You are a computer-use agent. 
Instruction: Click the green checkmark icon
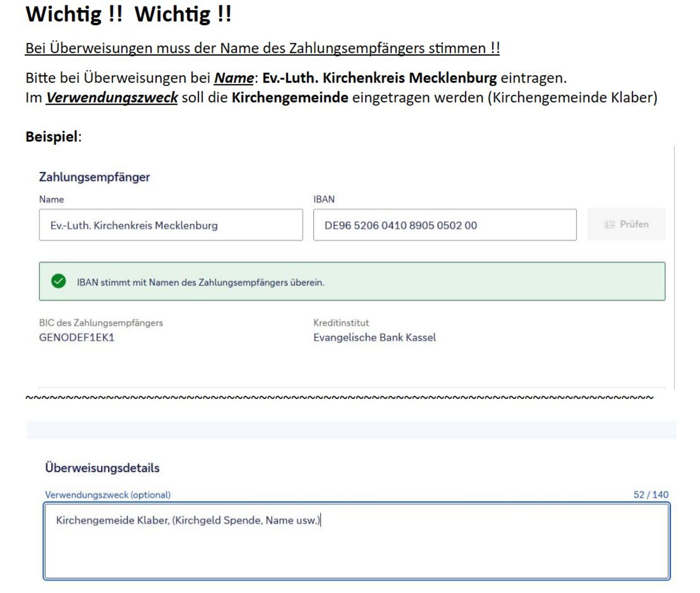tap(58, 281)
